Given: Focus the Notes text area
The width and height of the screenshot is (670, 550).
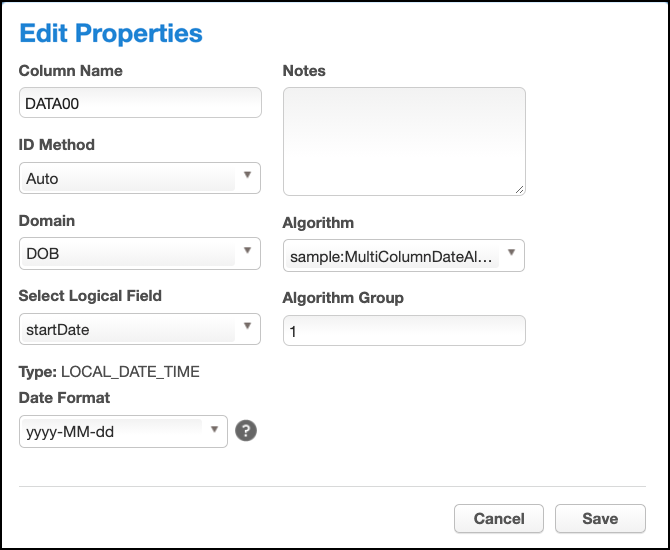Looking at the screenshot, I should point(404,141).
